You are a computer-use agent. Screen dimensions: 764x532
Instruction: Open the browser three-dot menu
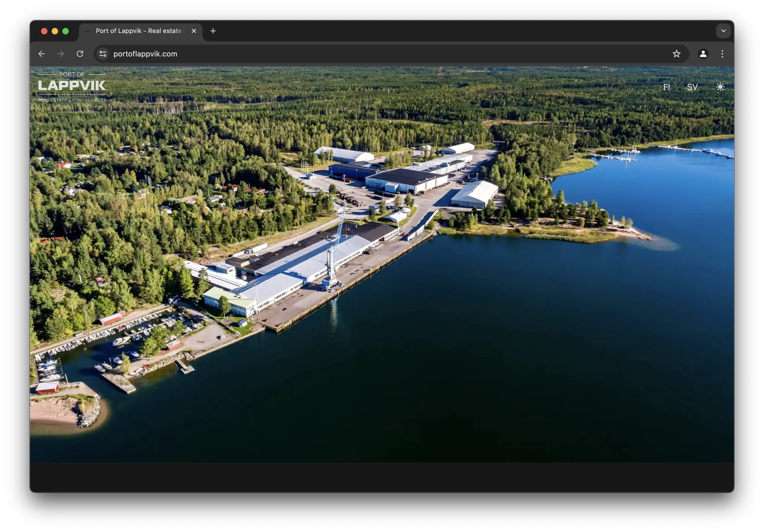click(x=722, y=54)
